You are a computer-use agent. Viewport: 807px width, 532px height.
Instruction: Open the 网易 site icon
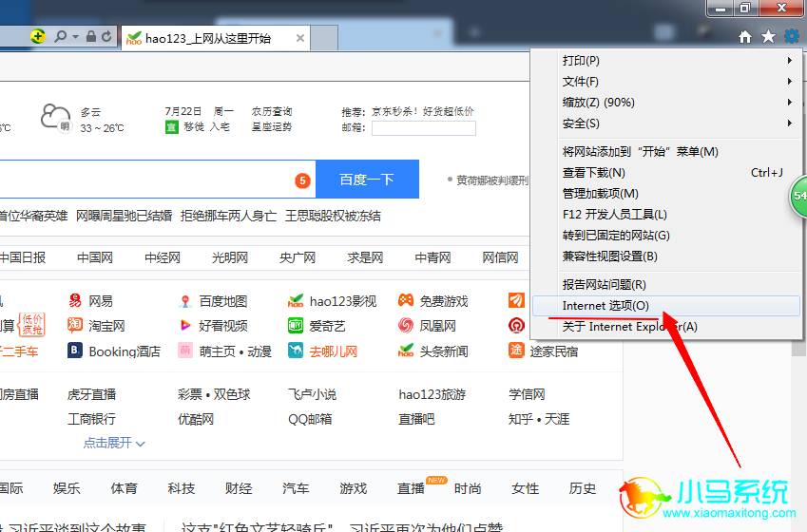pos(75,300)
